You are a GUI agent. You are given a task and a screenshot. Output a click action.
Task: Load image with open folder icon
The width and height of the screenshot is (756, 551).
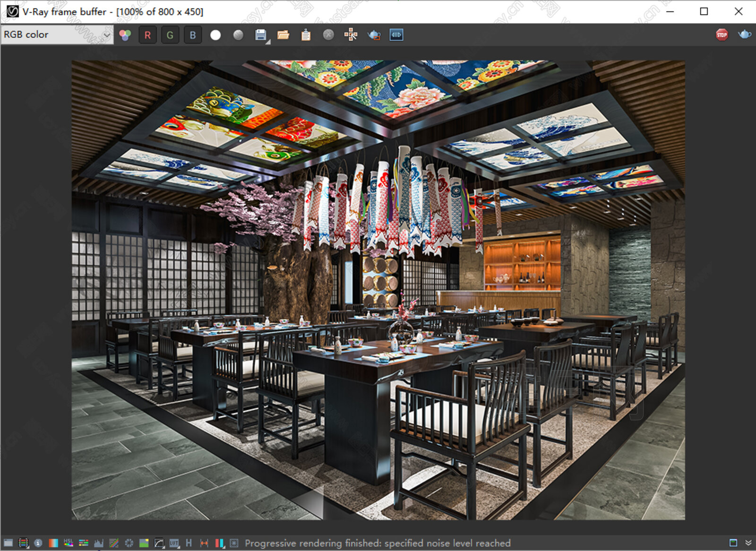tap(283, 35)
